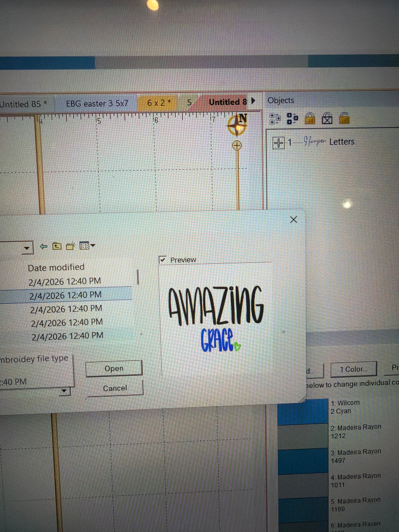Open the view options dropdown arrow
Screen dimensions: 399x532
93,245
